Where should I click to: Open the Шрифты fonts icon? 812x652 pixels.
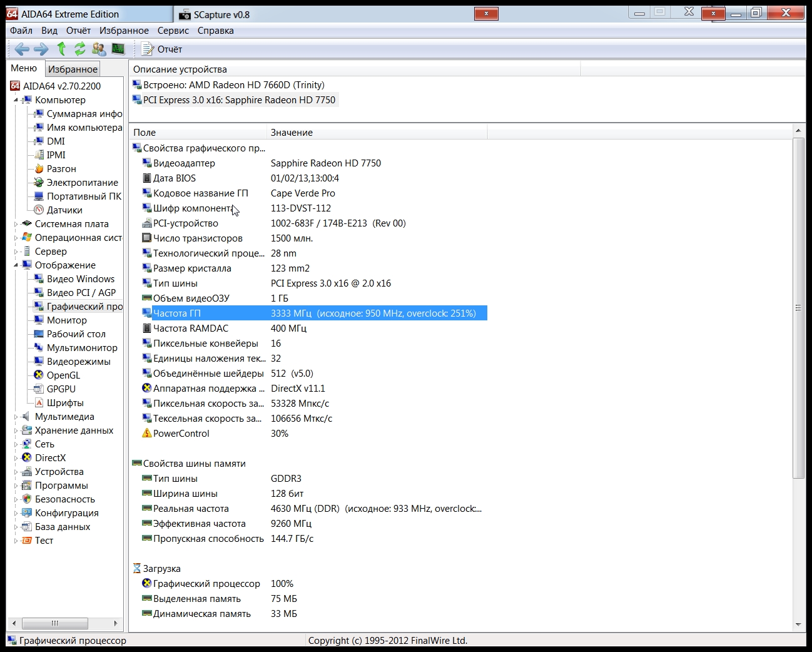[x=39, y=402]
